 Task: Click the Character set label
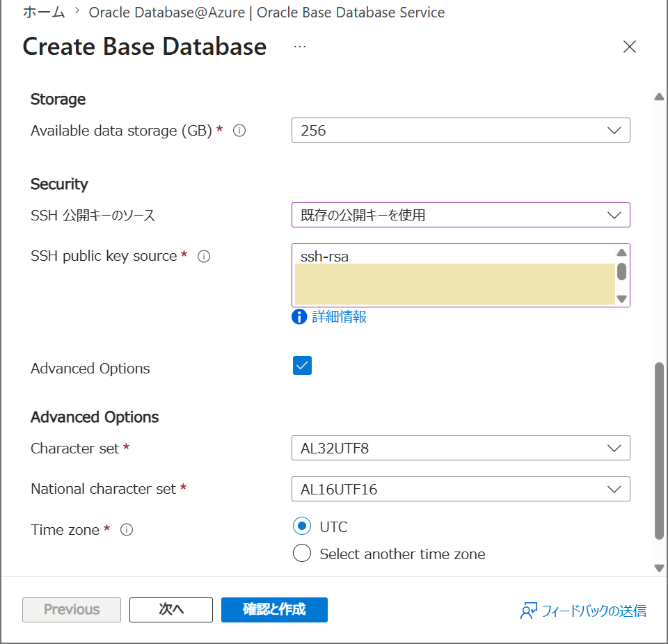[75, 449]
